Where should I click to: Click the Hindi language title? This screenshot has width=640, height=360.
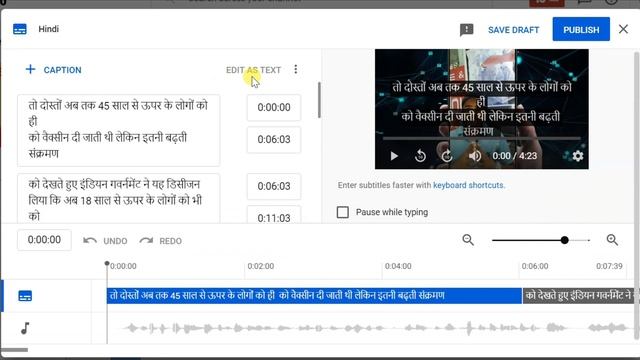point(49,29)
